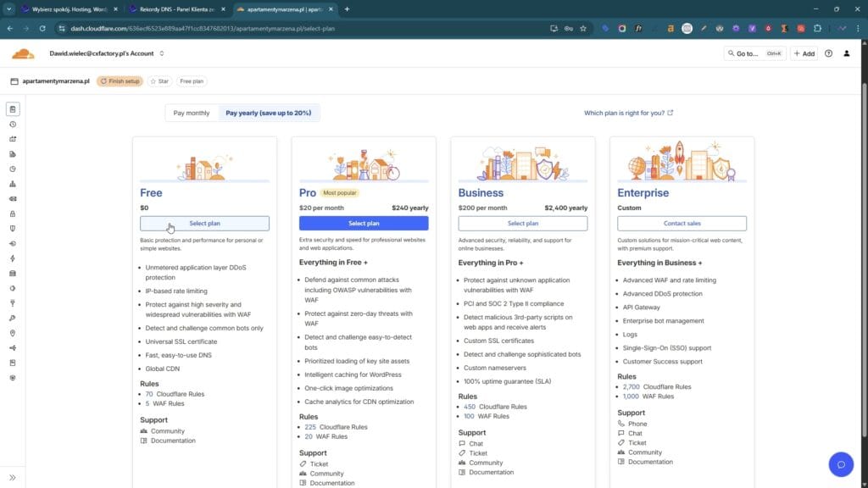Select the Business plan button
The width and height of the screenshot is (868, 488).
coord(522,224)
